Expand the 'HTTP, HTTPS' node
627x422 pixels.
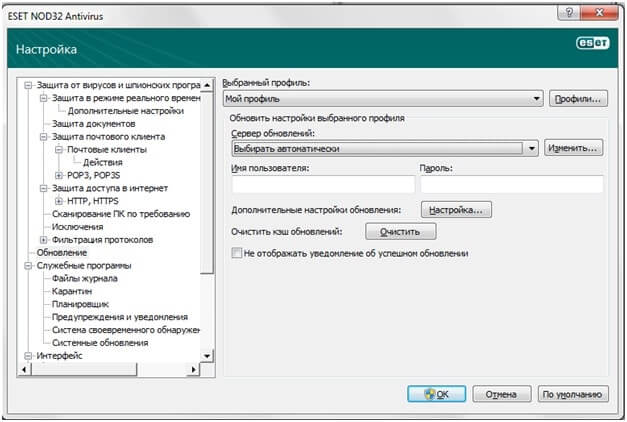[x=59, y=201]
